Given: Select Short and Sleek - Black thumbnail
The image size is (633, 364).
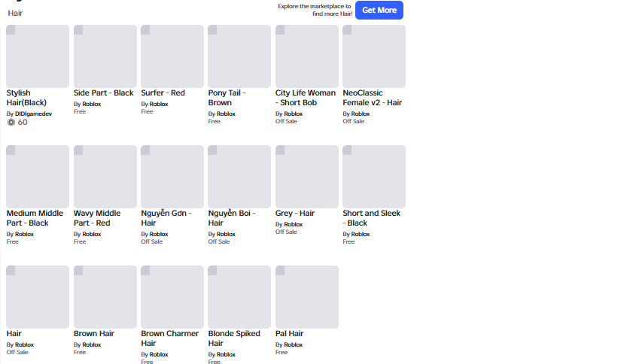Looking at the screenshot, I should coord(374,176).
